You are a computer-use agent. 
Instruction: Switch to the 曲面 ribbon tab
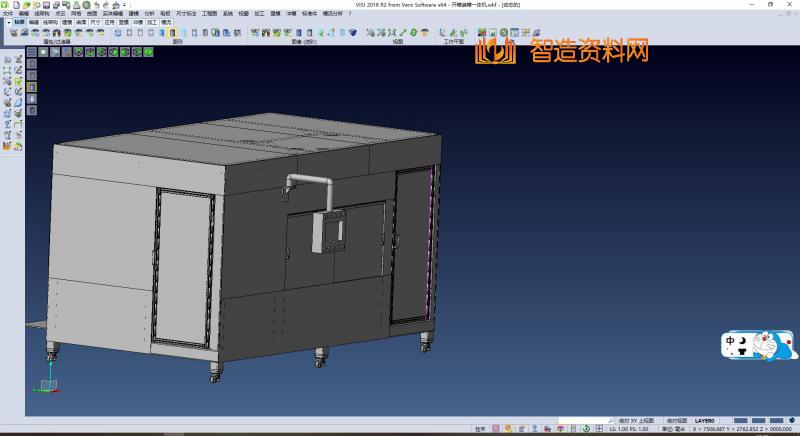(x=80, y=20)
